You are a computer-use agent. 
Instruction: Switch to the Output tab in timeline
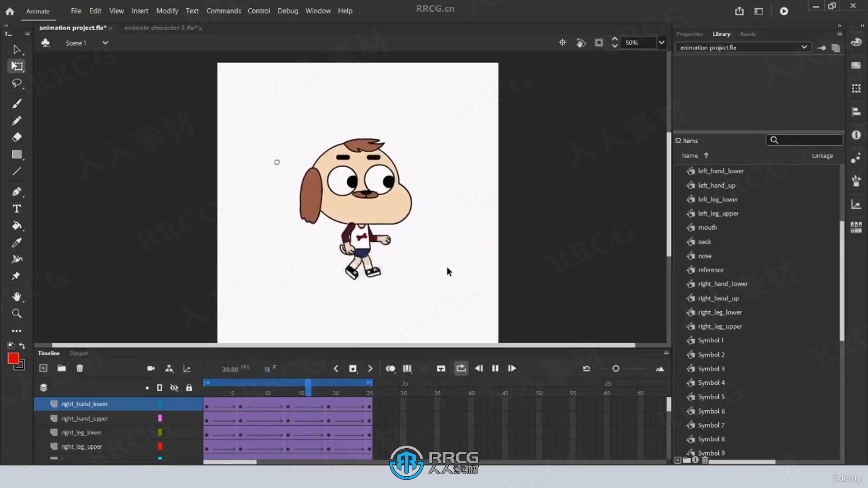click(78, 353)
